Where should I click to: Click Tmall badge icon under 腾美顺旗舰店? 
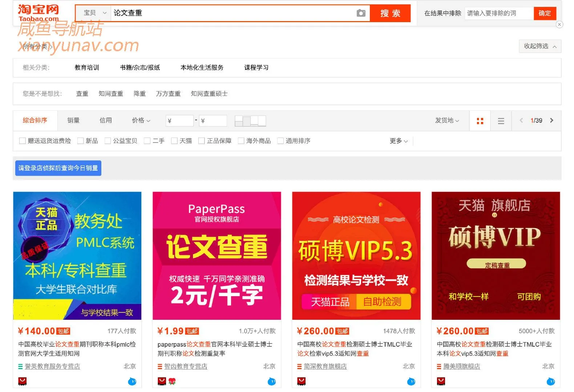click(x=441, y=381)
